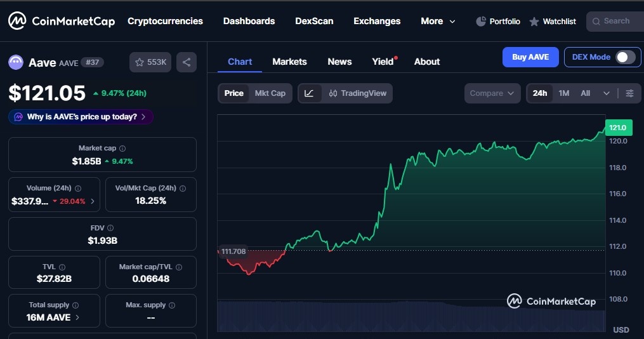Click the TVL info icon
The width and height of the screenshot is (644, 339).
tap(62, 267)
